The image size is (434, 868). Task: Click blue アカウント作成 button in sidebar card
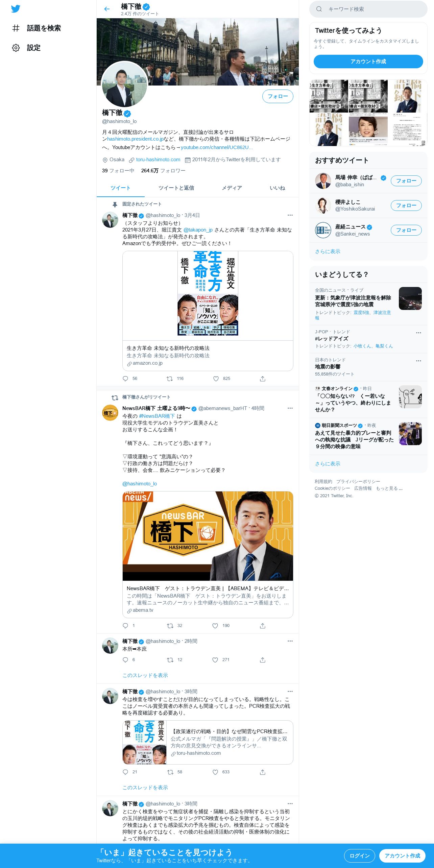[x=368, y=62]
